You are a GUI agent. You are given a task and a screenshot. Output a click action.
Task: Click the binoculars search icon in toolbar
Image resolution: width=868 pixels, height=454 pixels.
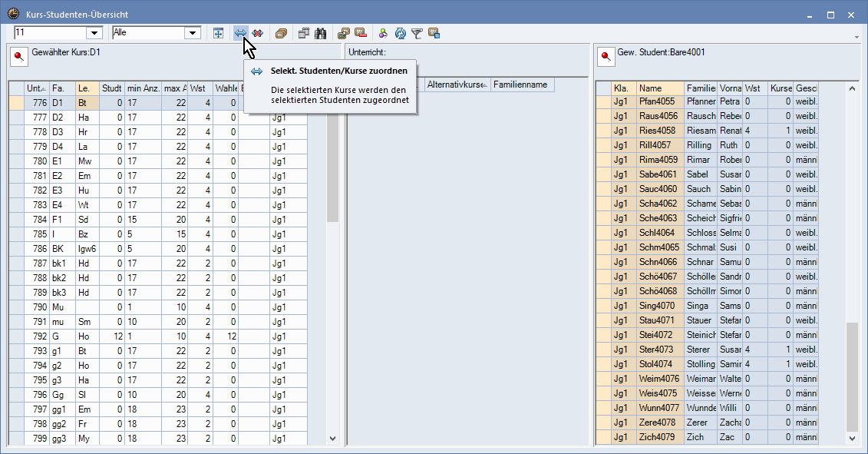[321, 33]
